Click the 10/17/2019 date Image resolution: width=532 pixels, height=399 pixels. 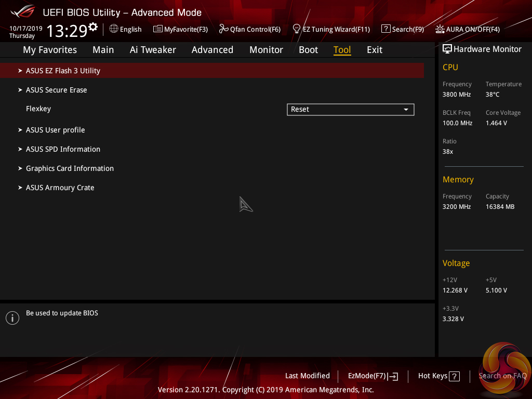(26, 29)
